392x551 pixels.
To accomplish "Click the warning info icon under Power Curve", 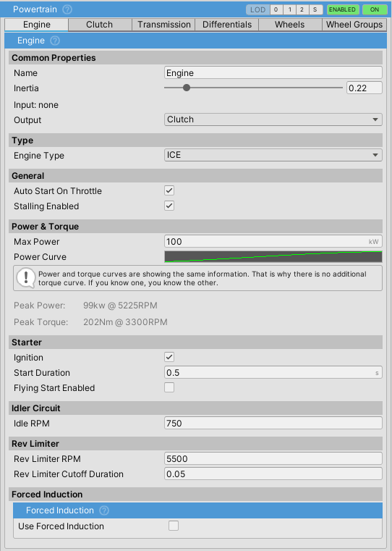I will coord(25,278).
